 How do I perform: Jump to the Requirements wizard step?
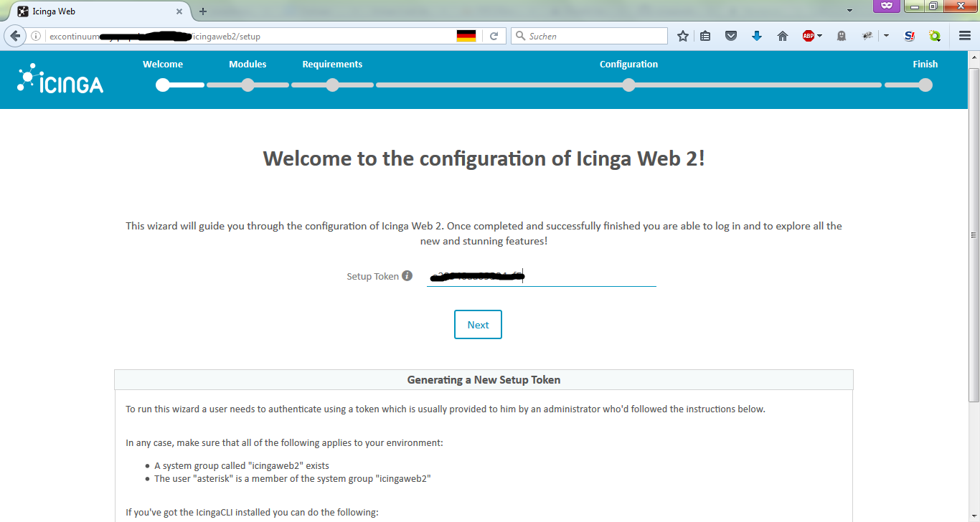pos(332,64)
